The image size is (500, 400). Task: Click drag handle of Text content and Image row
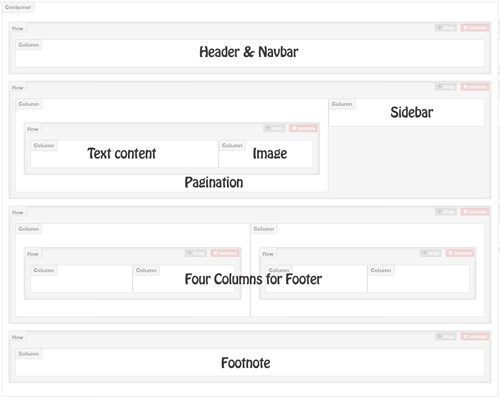click(274, 128)
